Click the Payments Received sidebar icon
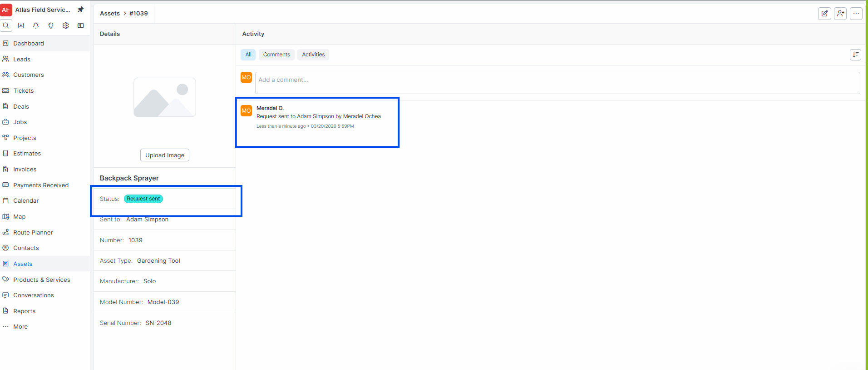 pos(5,185)
